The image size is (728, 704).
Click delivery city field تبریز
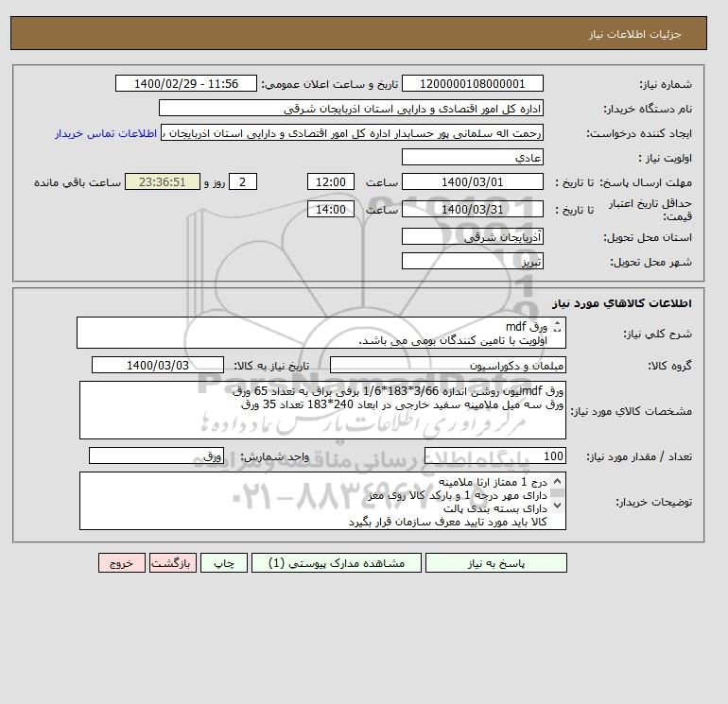(472, 261)
